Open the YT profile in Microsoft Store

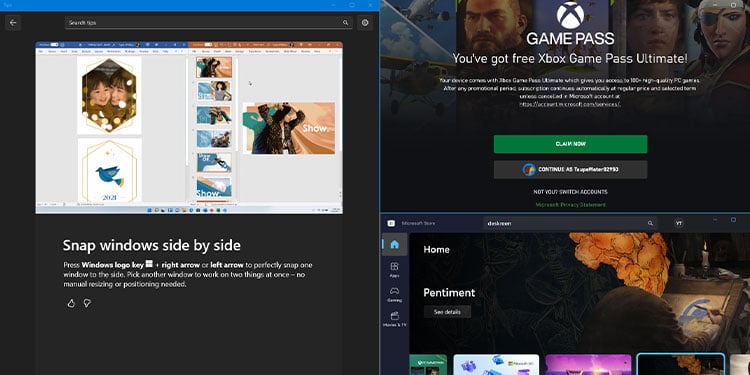[679, 223]
